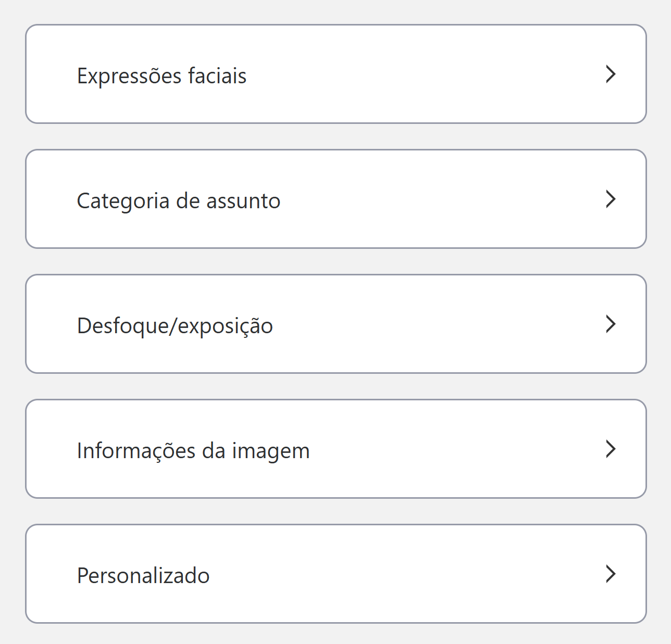Click the chevron arrow beside Personalizado
This screenshot has height=644, width=671.
[x=611, y=574]
